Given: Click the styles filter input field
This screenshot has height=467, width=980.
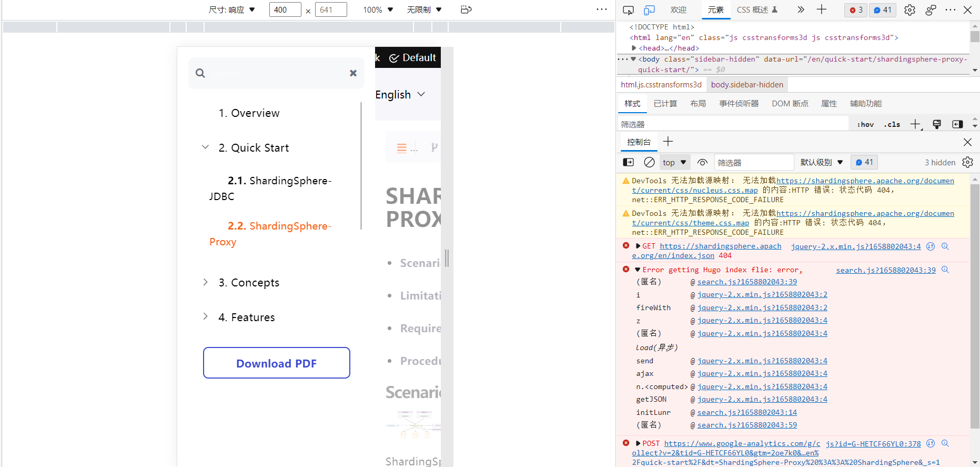Looking at the screenshot, I should click(733, 124).
